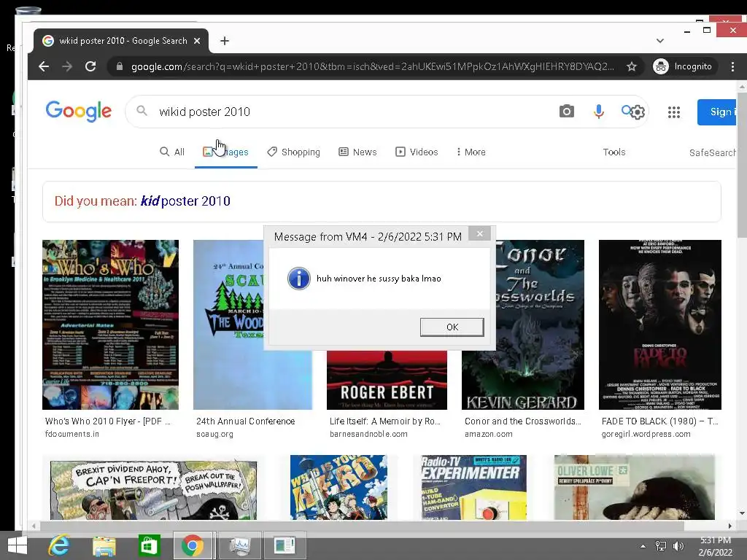
Task: Search by image with camera icon
Action: (566, 112)
